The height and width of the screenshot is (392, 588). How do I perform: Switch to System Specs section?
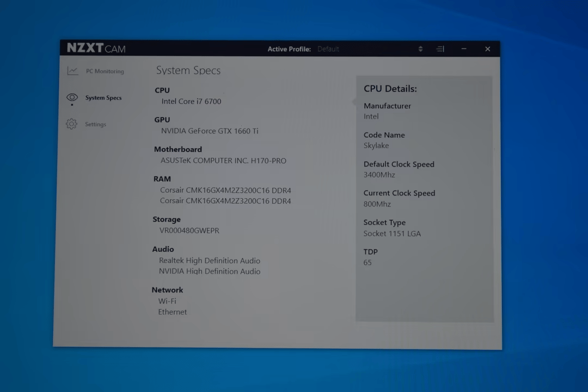(x=103, y=97)
